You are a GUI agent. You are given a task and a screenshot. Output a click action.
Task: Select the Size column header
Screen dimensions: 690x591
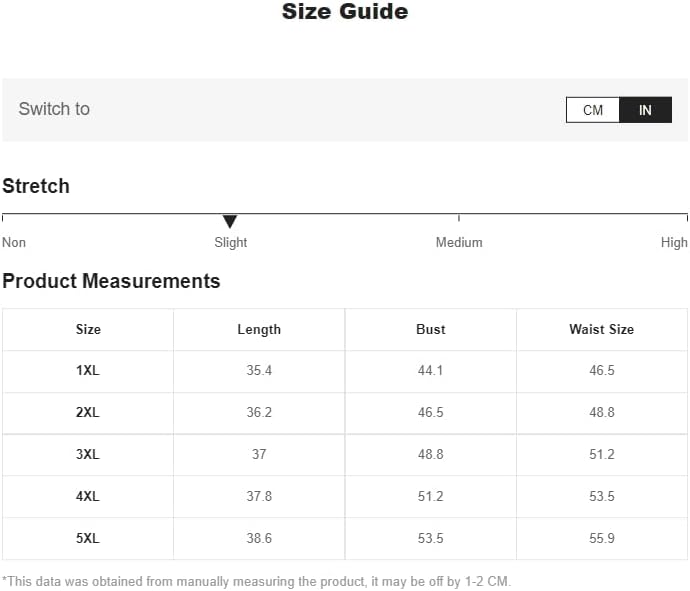pyautogui.click(x=88, y=329)
